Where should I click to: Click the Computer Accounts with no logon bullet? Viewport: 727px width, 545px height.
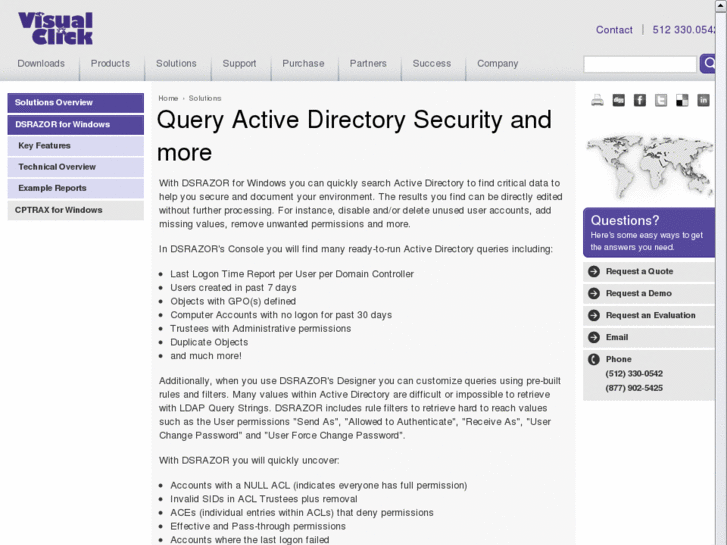pyautogui.click(x=281, y=315)
